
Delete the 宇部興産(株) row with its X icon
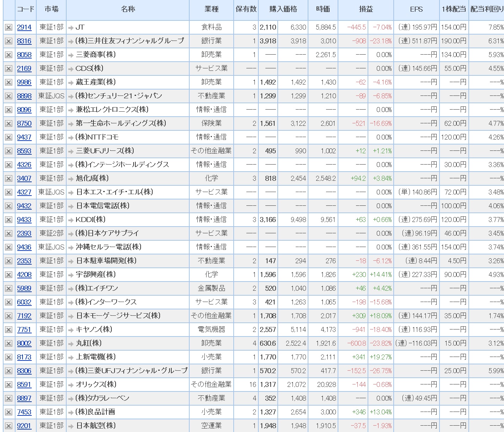point(9,275)
